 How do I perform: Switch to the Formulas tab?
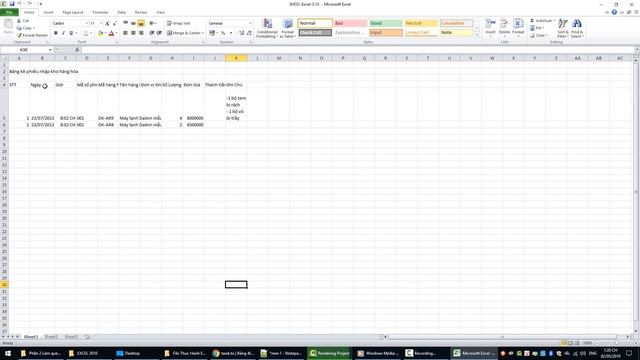[x=100, y=12]
